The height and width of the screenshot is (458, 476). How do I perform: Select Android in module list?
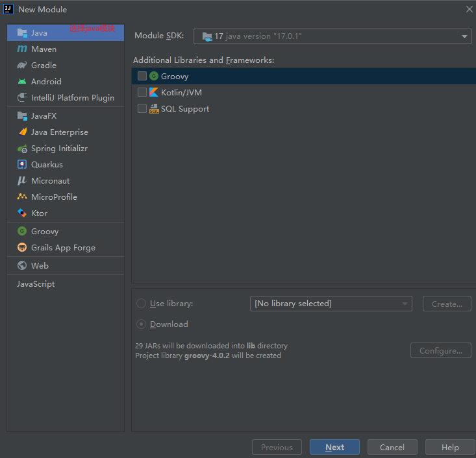(66, 81)
